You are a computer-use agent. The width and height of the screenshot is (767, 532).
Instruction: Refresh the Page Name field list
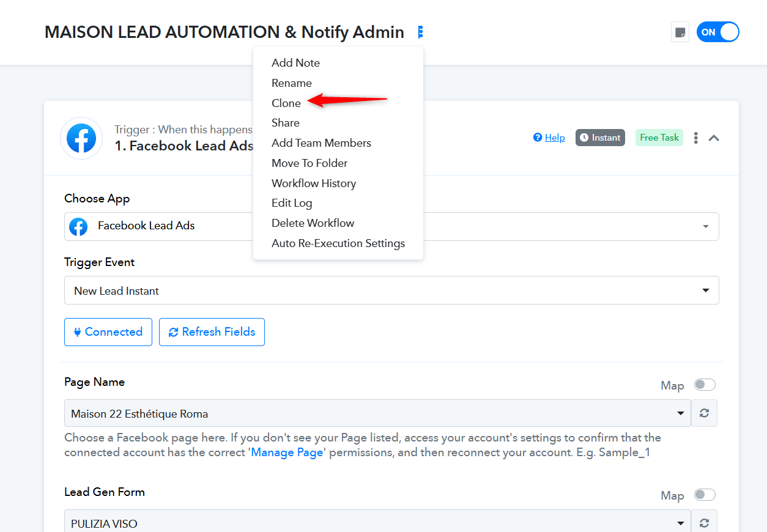click(x=704, y=413)
